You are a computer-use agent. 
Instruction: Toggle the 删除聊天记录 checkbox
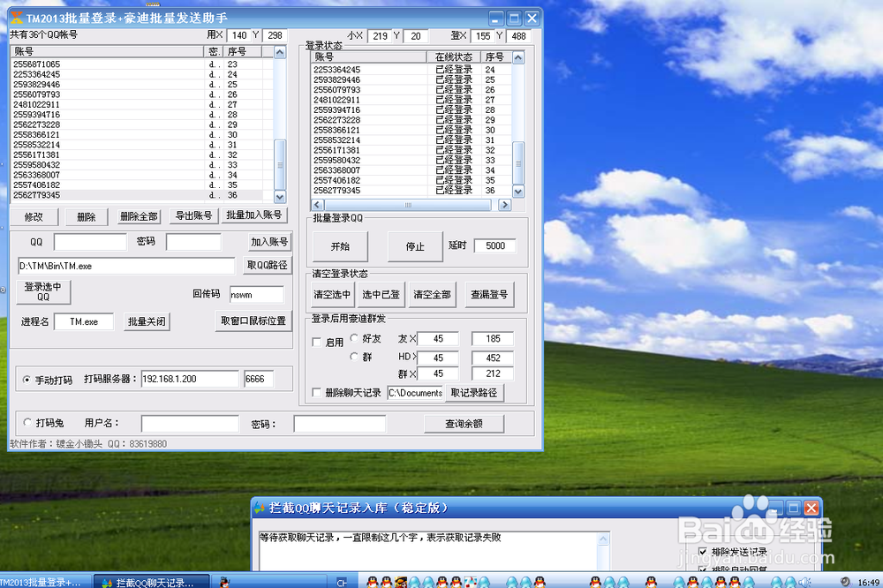click(x=316, y=393)
